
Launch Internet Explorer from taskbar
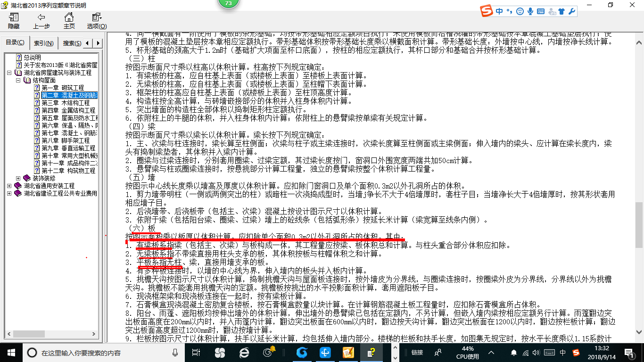[244, 353]
